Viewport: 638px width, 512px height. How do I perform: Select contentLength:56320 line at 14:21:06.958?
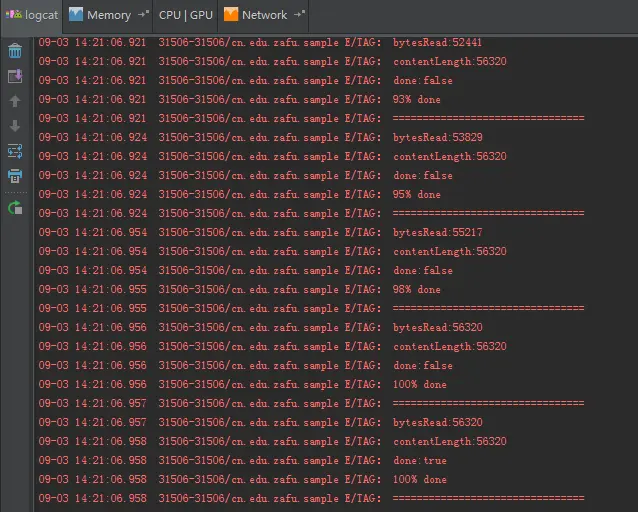point(273,441)
